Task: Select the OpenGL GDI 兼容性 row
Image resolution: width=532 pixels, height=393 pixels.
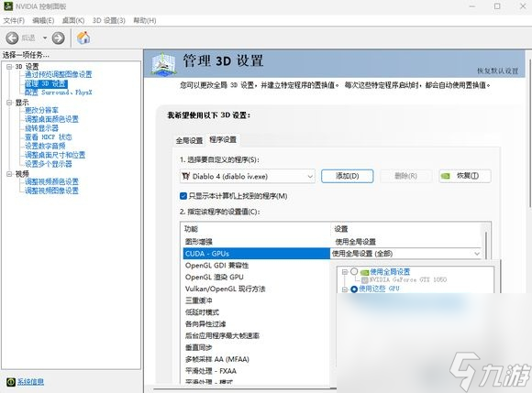Action: 257,266
